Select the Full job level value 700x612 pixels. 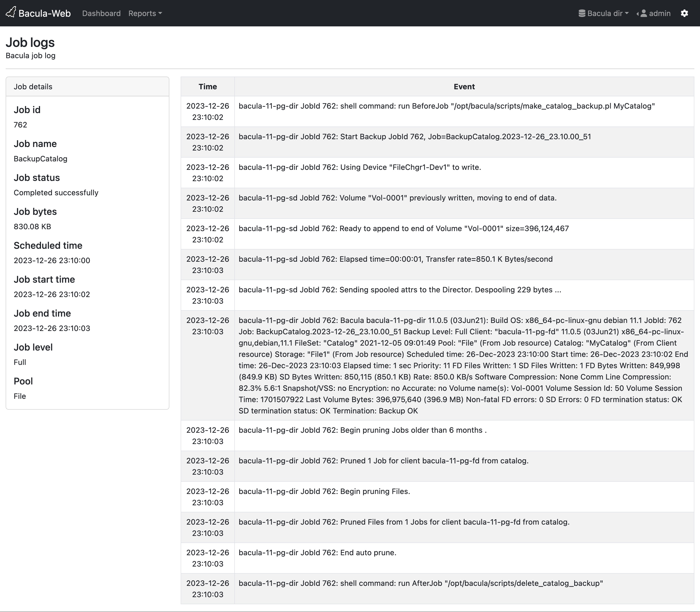coord(20,362)
